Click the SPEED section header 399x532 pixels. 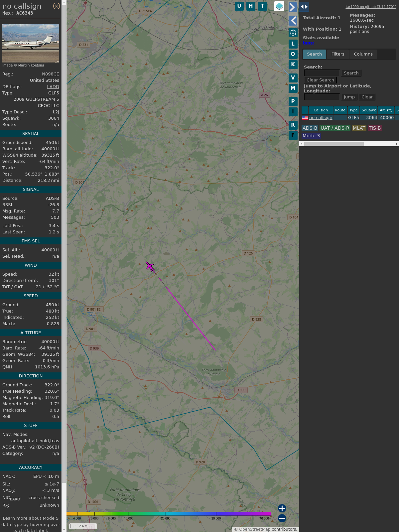coord(31,296)
